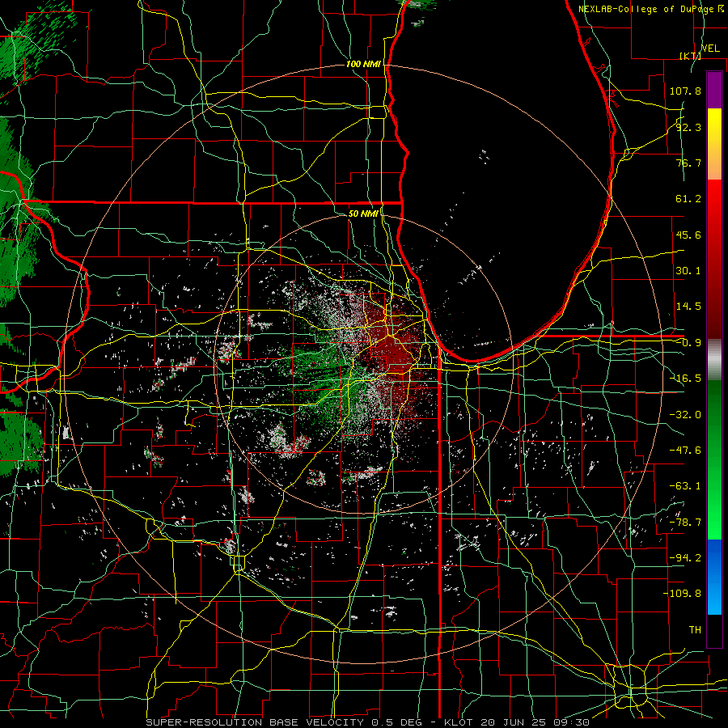This screenshot has width=728, height=728.
Task: Select the 45.6 scale value
Action: 688,235
